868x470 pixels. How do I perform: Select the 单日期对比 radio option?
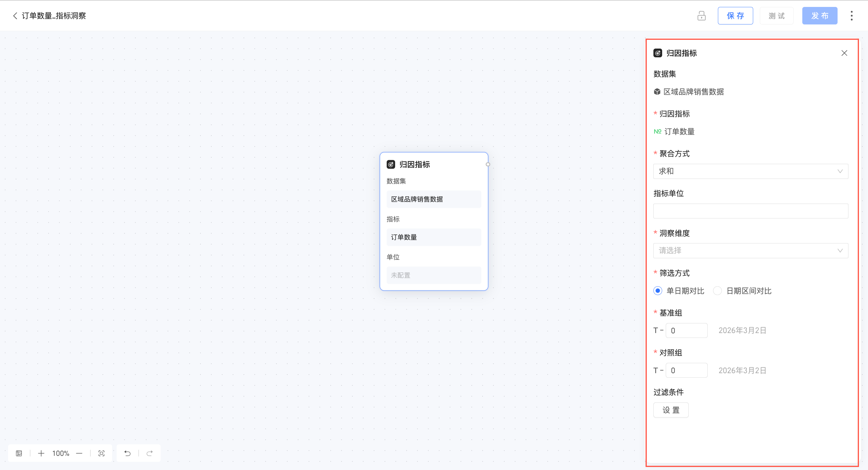658,291
